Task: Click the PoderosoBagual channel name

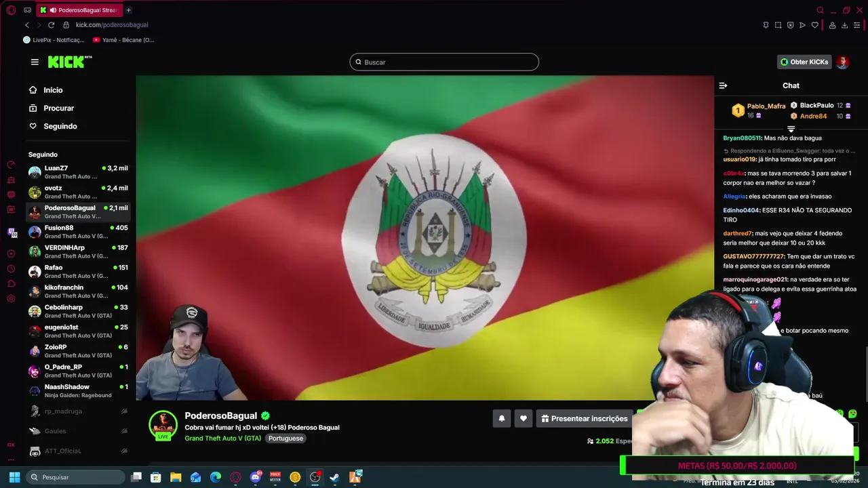Action: [x=221, y=415]
